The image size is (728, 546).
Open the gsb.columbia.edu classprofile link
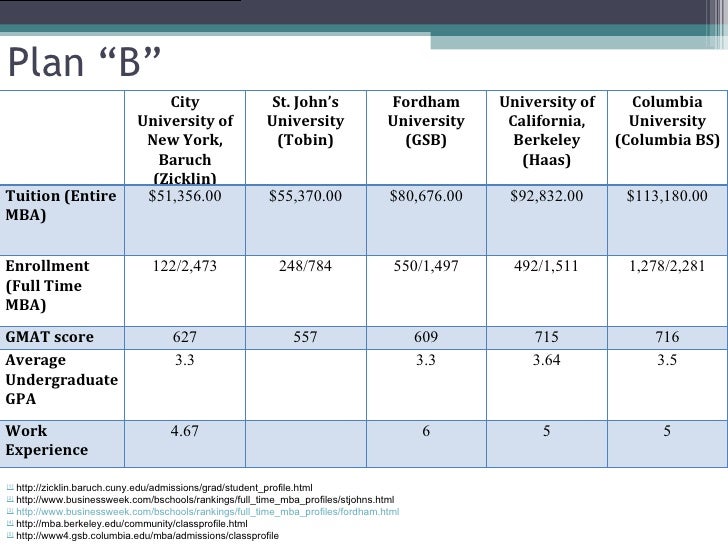148,536
